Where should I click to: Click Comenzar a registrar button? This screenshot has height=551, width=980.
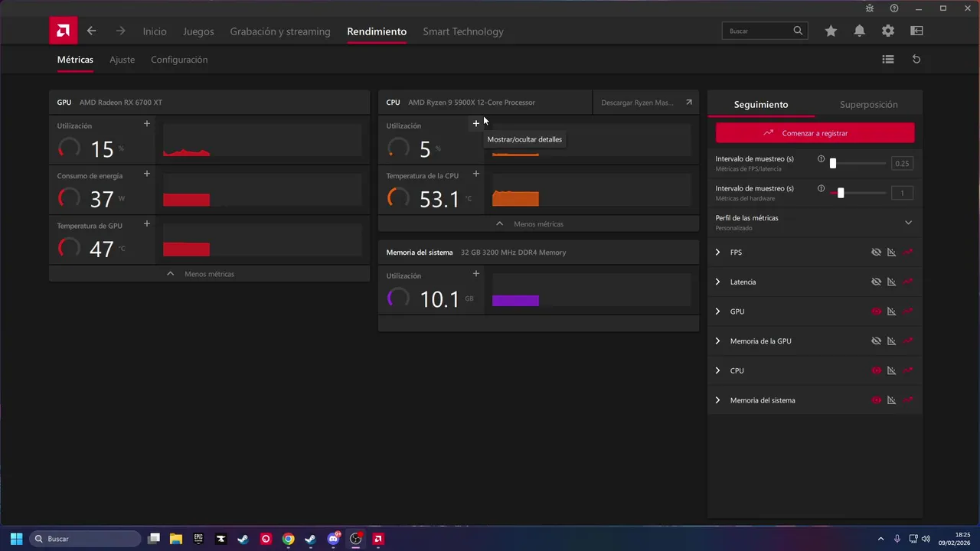pos(815,133)
